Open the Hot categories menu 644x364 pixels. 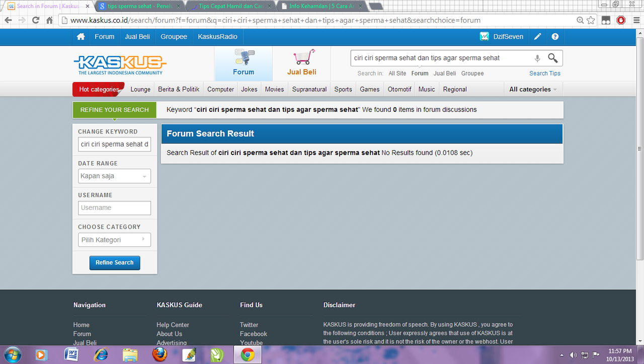tap(99, 89)
